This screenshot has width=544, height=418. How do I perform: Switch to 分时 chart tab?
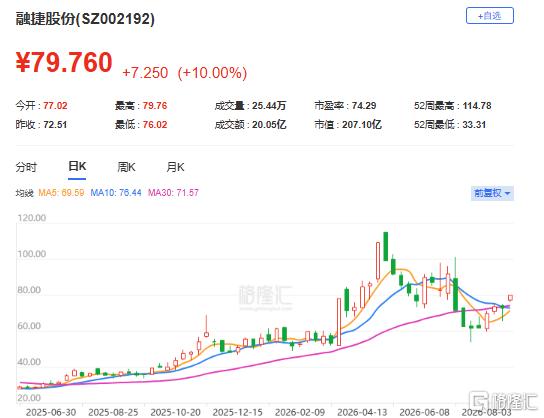26,167
